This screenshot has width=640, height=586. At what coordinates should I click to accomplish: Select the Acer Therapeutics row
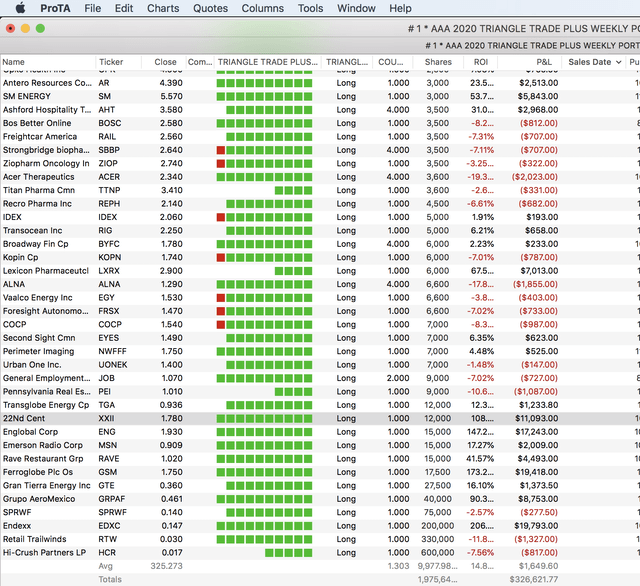tap(320, 177)
